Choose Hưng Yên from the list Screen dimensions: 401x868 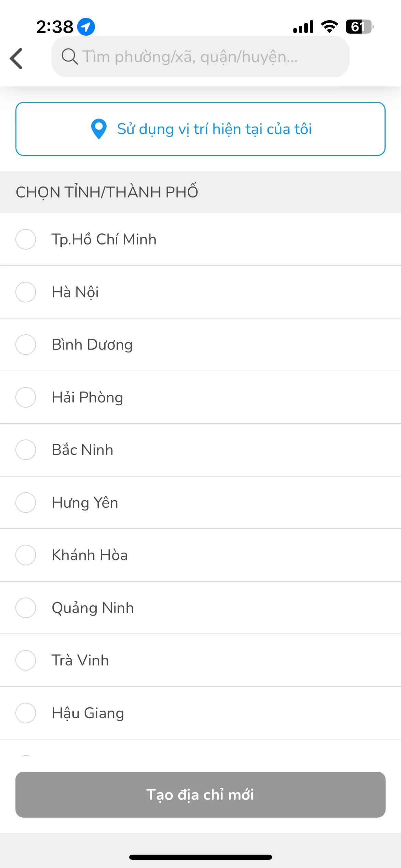(200, 503)
